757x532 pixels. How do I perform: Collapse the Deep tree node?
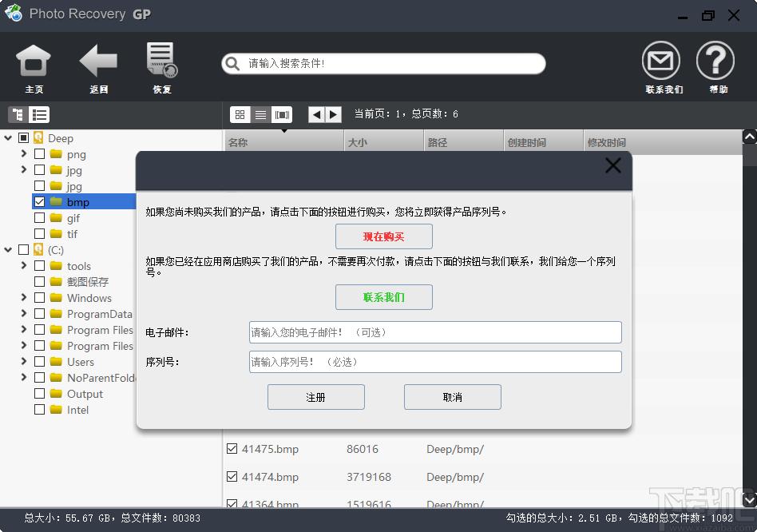click(8, 138)
